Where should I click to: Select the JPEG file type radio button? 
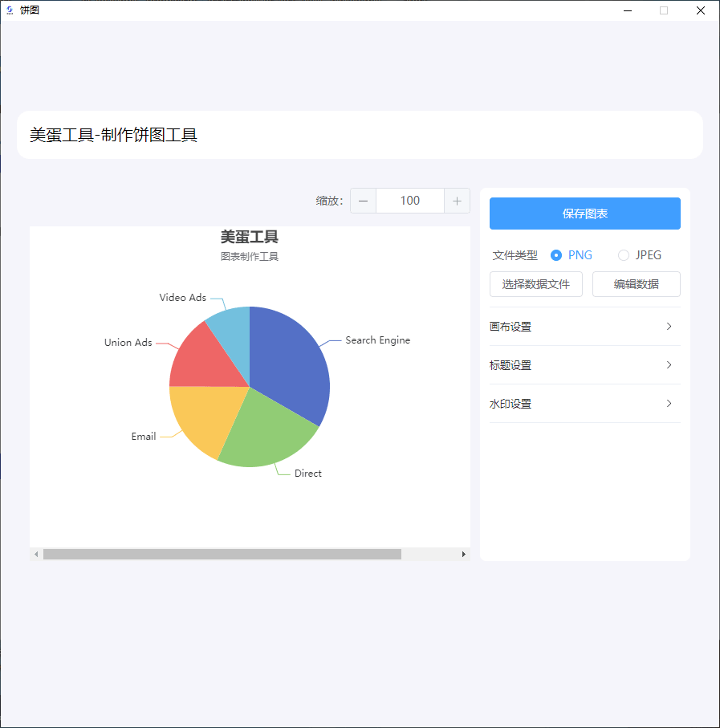click(x=624, y=254)
